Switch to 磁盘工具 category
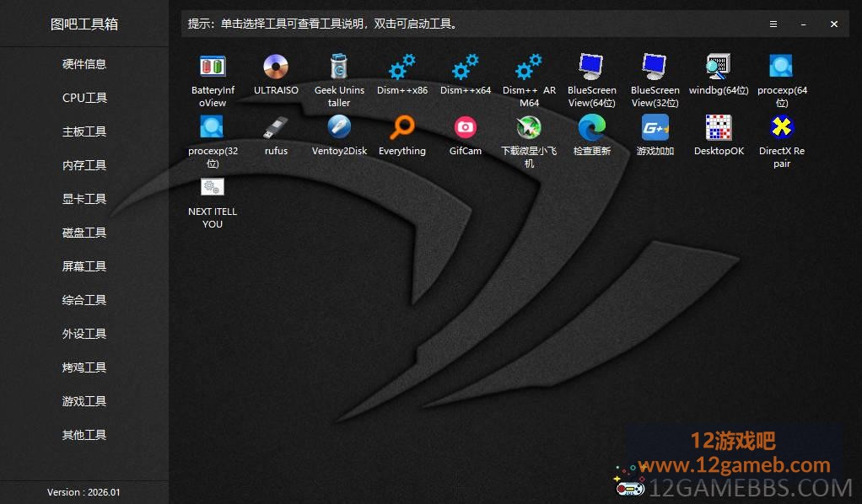The height and width of the screenshot is (504, 862). (x=84, y=233)
